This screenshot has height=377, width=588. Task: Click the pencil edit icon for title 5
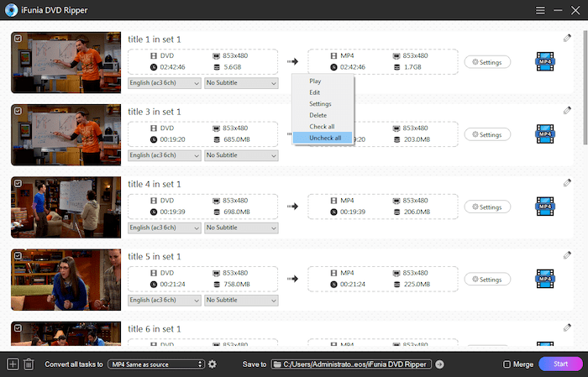568,254
